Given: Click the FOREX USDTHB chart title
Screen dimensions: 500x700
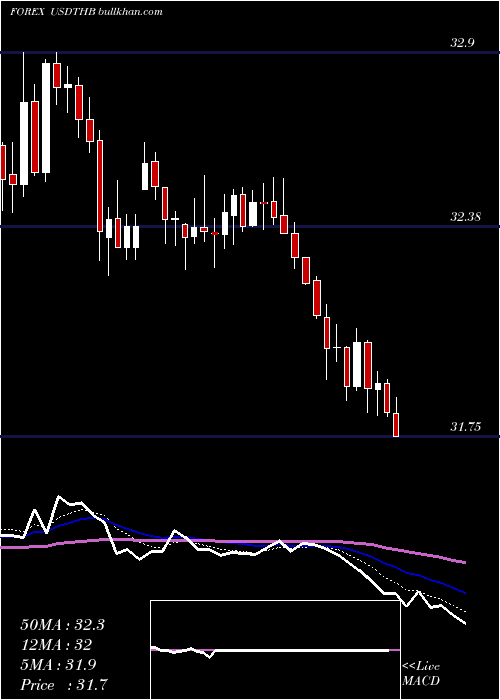Looking at the screenshot, I should coord(52,12).
